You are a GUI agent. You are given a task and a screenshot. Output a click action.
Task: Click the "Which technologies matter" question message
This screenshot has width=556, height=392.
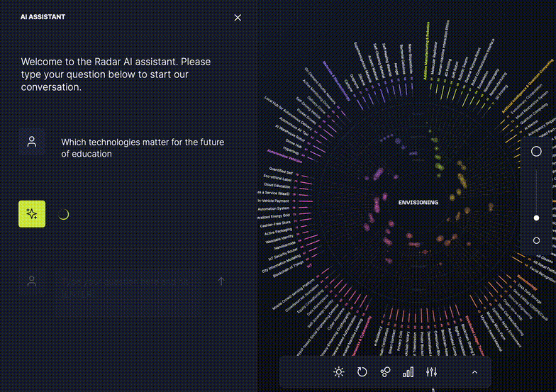tap(142, 147)
